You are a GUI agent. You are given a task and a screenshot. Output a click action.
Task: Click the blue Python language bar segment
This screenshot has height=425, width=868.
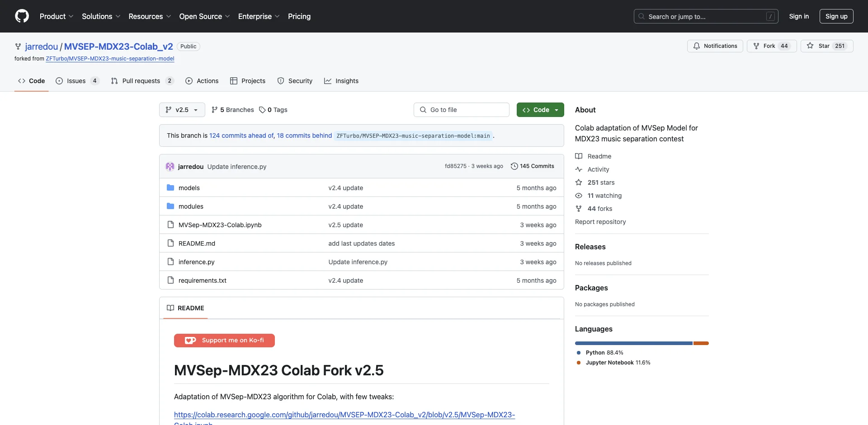click(x=634, y=343)
